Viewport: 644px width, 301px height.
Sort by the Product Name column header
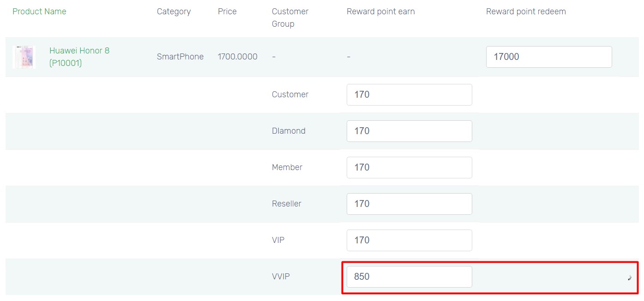(39, 12)
